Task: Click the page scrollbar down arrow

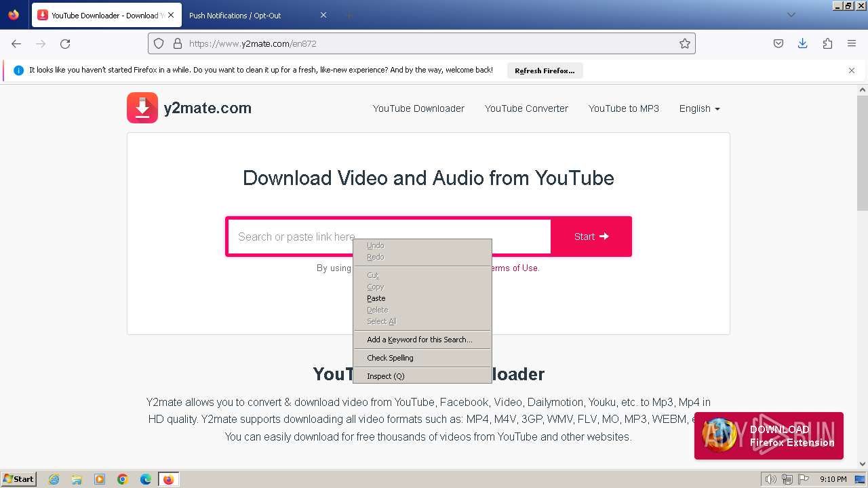Action: [863, 464]
